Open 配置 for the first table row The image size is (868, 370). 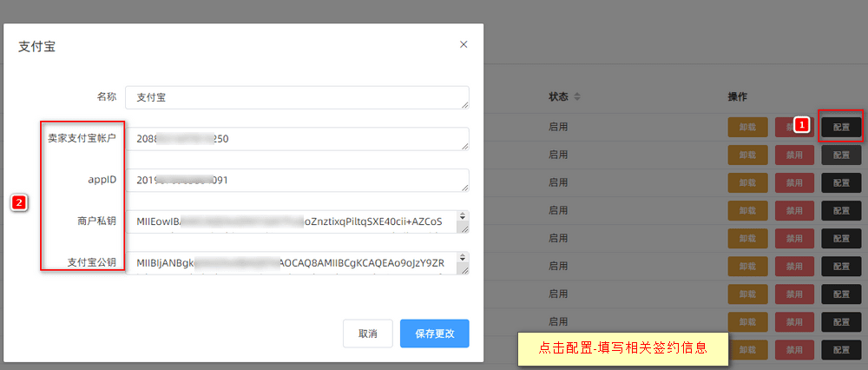coord(841,128)
